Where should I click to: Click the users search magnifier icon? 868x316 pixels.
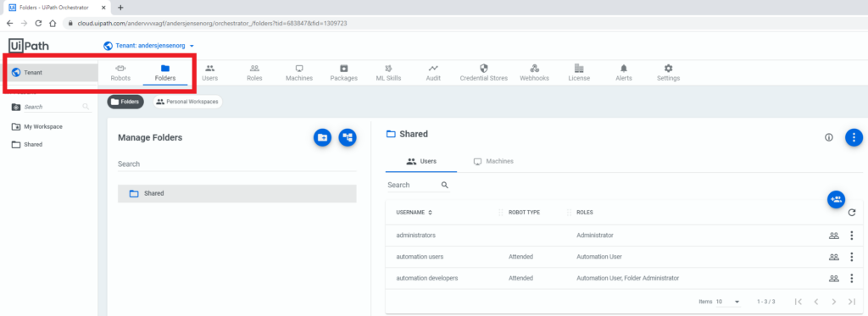click(444, 185)
